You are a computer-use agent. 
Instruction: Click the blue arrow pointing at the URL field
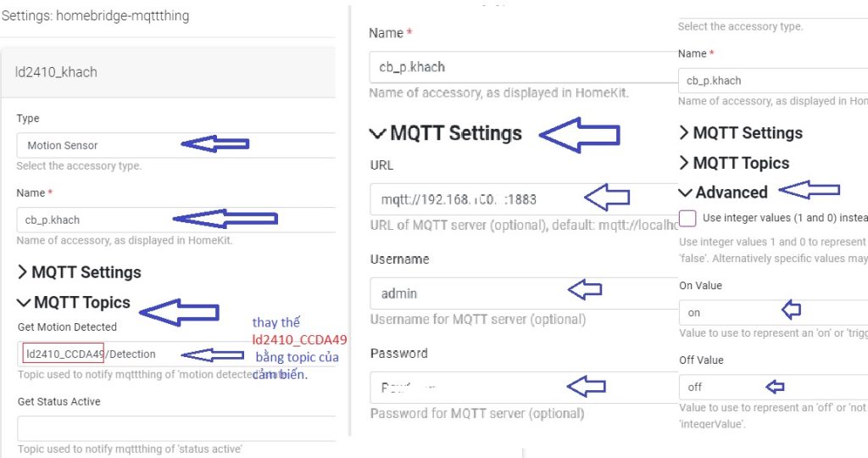(606, 198)
